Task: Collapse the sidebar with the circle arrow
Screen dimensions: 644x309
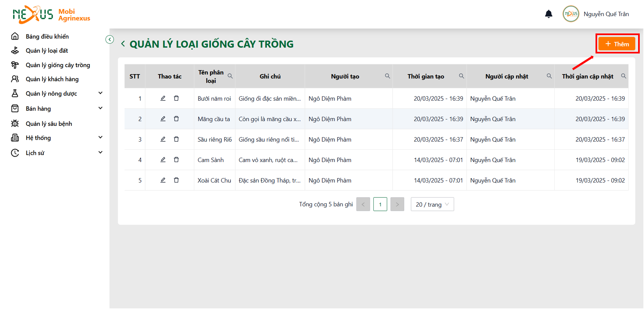Action: pyautogui.click(x=110, y=39)
